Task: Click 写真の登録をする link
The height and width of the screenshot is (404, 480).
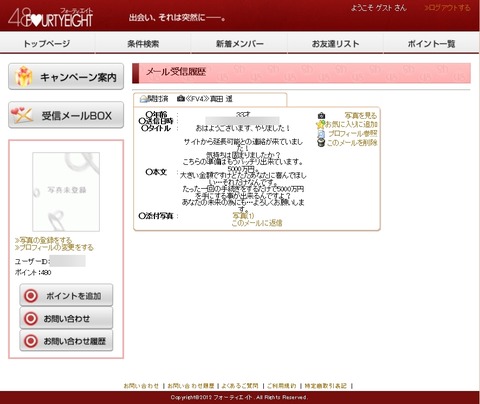Action: 43,240
